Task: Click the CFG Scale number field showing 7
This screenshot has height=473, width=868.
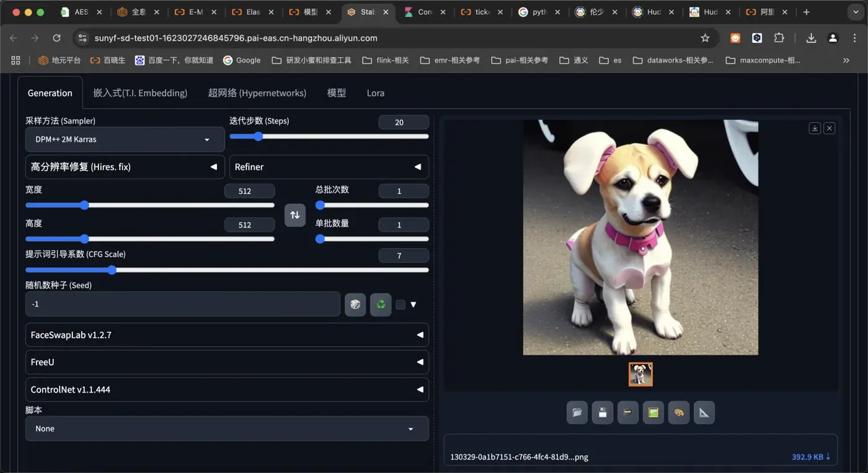Action: (x=404, y=255)
